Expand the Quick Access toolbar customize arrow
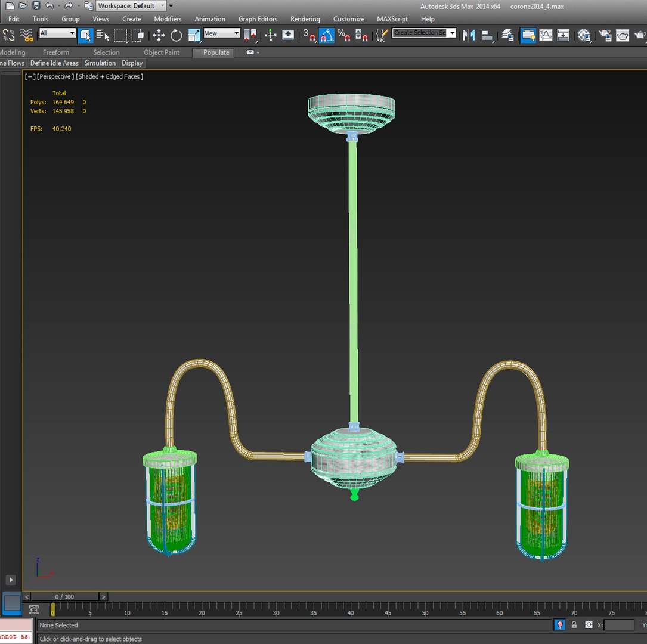647x644 pixels. click(171, 6)
